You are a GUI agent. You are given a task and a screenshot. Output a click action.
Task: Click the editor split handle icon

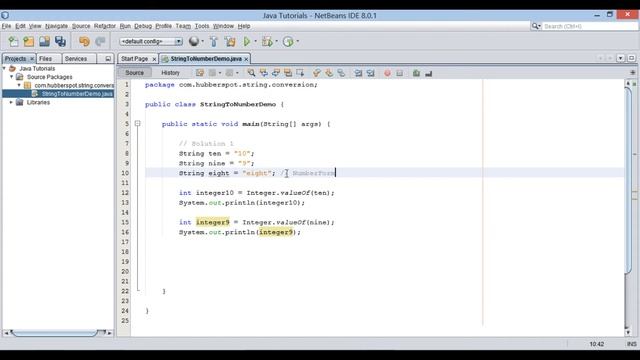[633, 73]
